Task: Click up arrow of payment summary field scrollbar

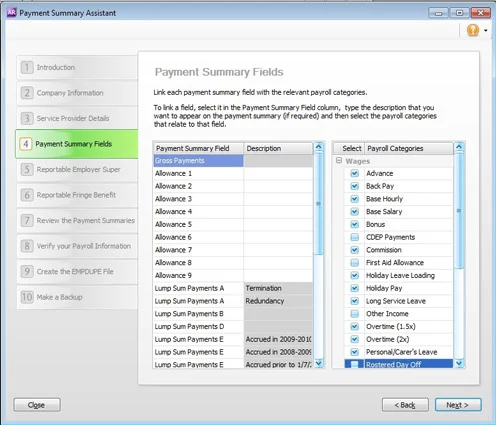Action: (319, 147)
